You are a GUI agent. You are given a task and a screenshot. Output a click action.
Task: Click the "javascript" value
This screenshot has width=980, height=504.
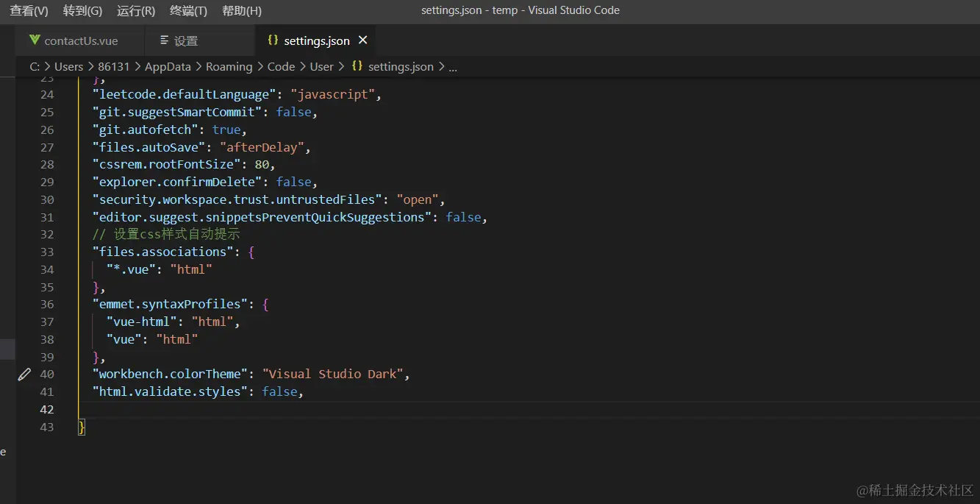[x=333, y=94]
